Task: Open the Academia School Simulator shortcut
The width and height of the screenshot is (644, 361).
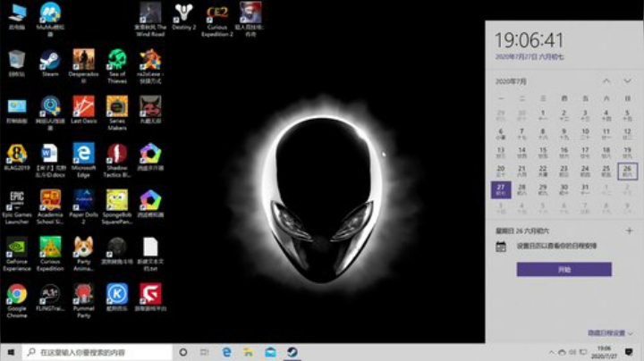Action: 50,206
